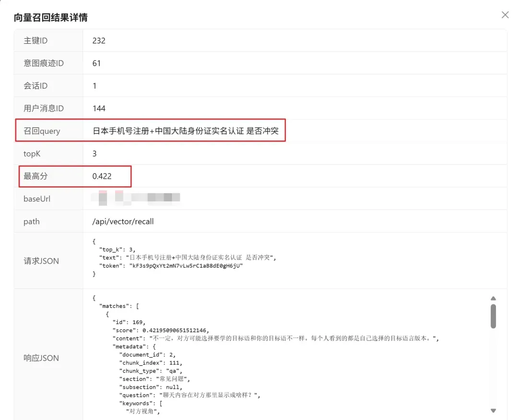Click the response JSON scroll-down arrow
The width and height of the screenshot is (518, 420).
(493, 410)
